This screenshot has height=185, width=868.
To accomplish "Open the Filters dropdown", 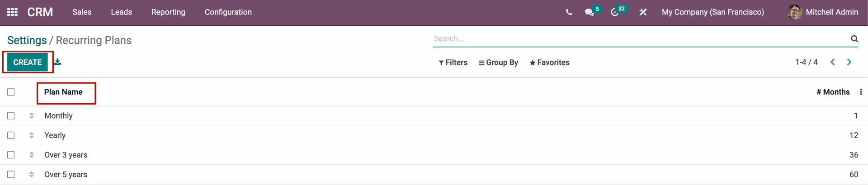I will pyautogui.click(x=453, y=63).
